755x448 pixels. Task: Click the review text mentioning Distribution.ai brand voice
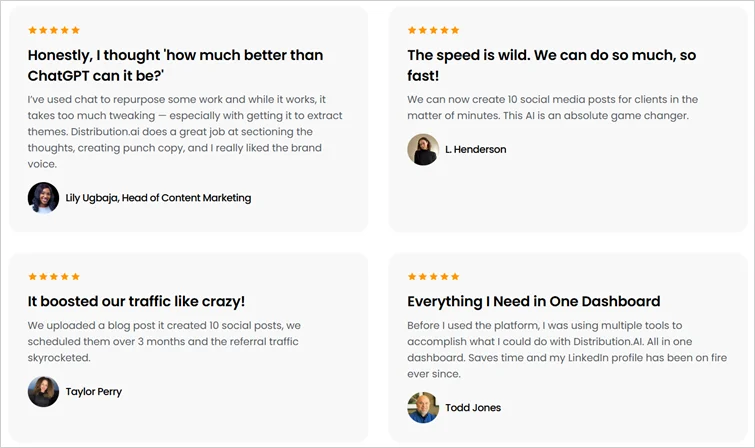pos(175,132)
